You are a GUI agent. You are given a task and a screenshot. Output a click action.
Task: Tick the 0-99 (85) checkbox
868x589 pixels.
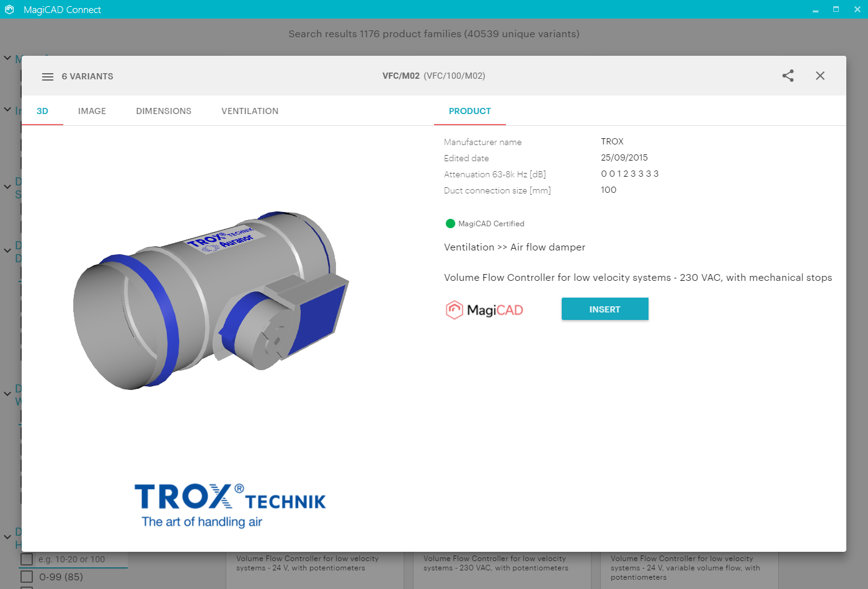27,577
